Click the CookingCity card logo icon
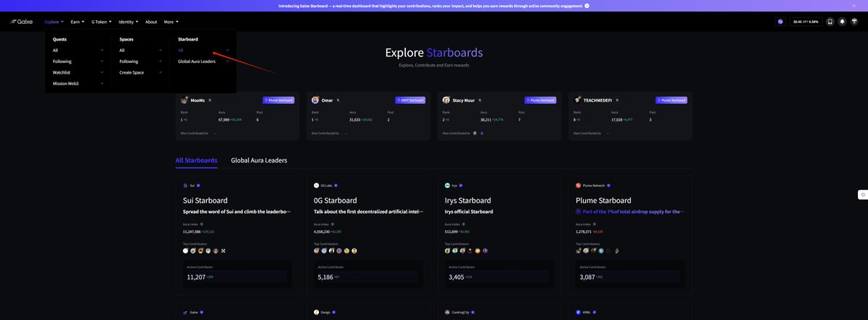This screenshot has height=320, width=868. pyautogui.click(x=447, y=313)
